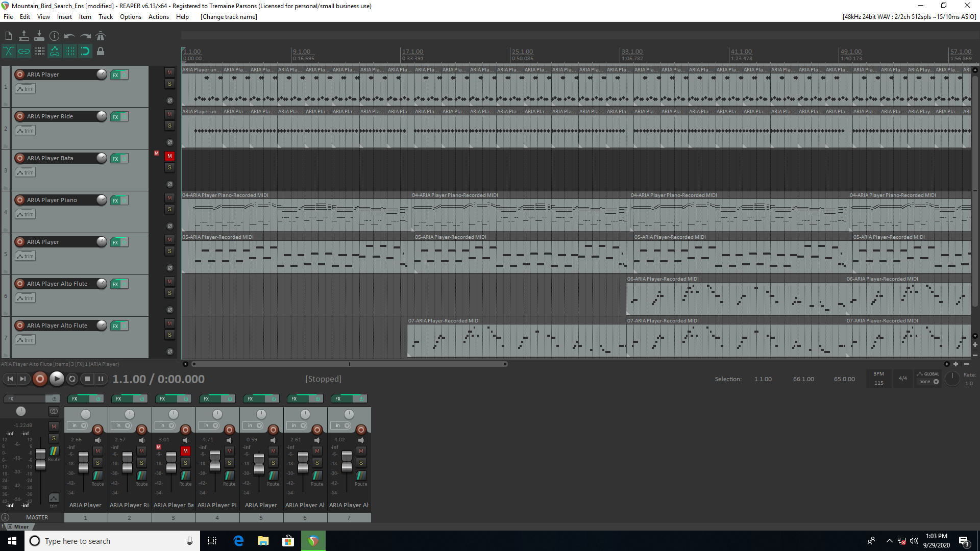Click the save project download icon
This screenshot has height=551, width=980.
[x=39, y=36]
